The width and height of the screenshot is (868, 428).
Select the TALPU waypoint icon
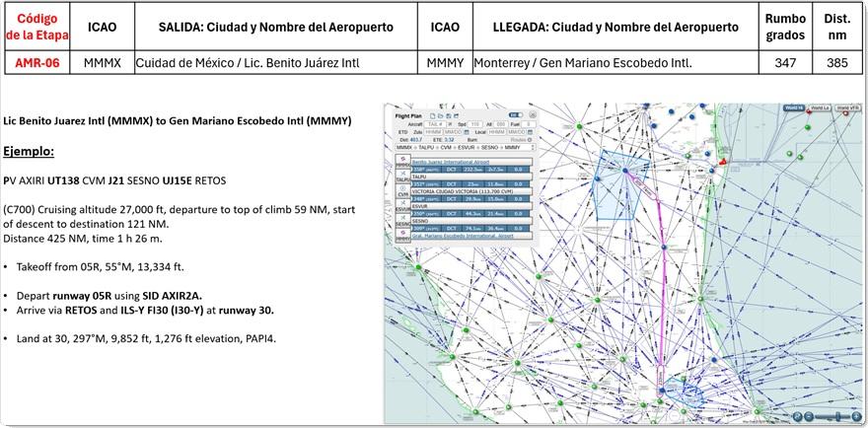(x=403, y=177)
